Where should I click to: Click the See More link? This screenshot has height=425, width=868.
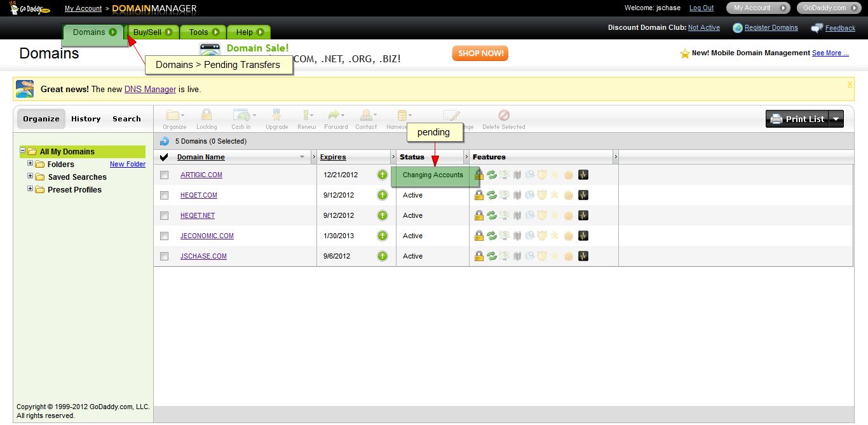tap(830, 53)
